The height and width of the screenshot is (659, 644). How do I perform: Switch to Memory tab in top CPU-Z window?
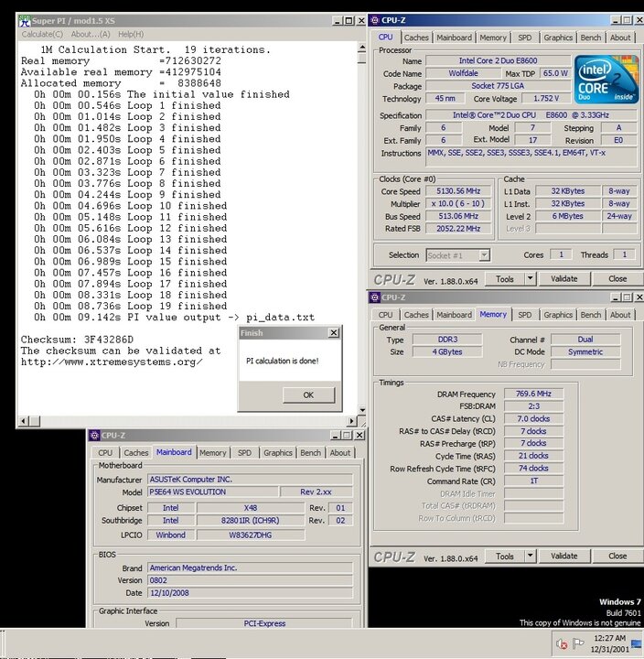[493, 38]
